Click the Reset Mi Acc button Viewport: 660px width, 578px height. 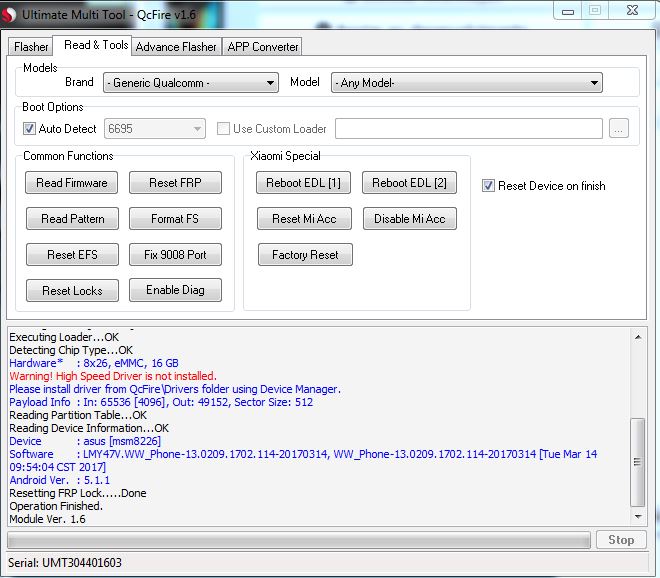(304, 218)
